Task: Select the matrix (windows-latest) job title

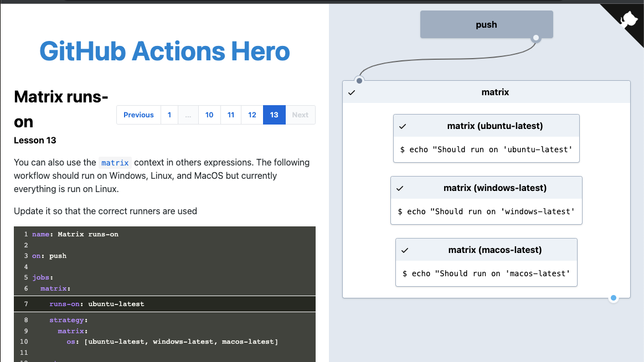Action: (495, 188)
